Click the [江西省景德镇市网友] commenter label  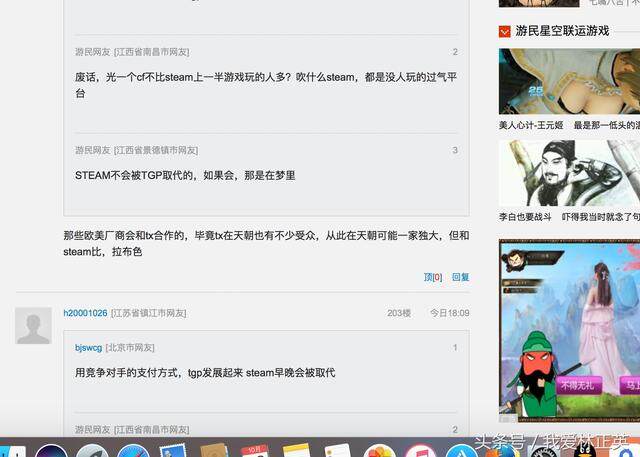point(156,150)
